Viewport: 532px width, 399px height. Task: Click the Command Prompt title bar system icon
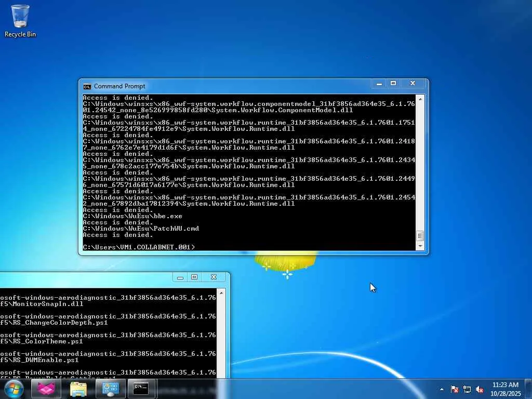click(x=87, y=87)
